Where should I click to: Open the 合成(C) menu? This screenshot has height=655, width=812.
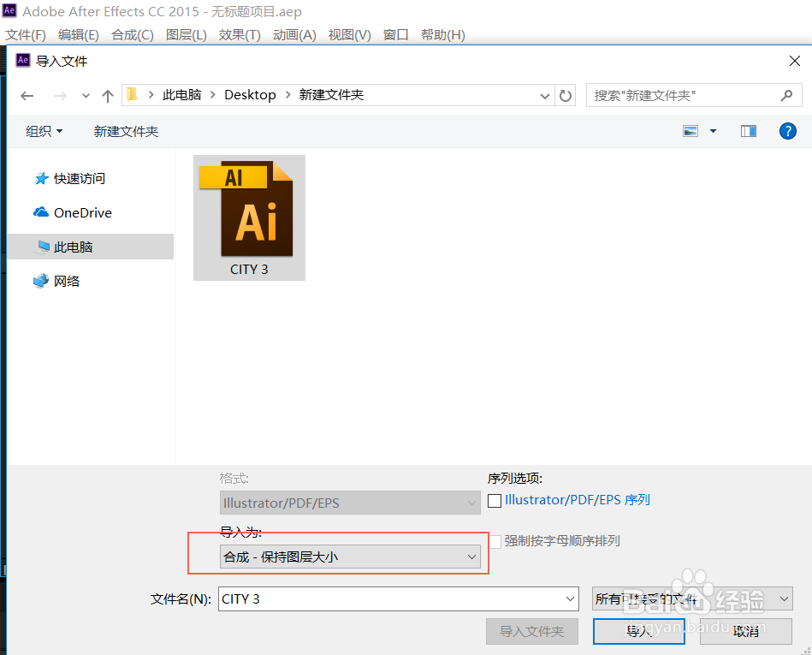point(133,35)
